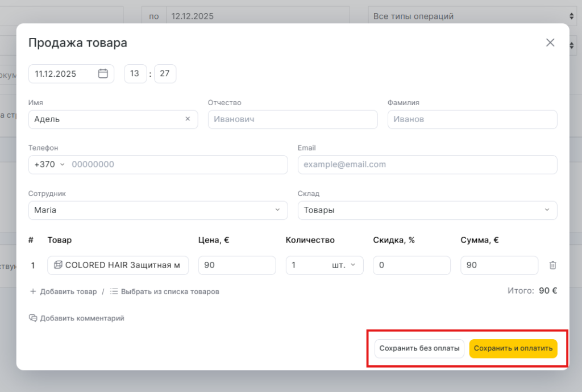Screen dimensions: 582x392
Task: Open the Склад dropdown showing Товары
Action: tap(427, 210)
